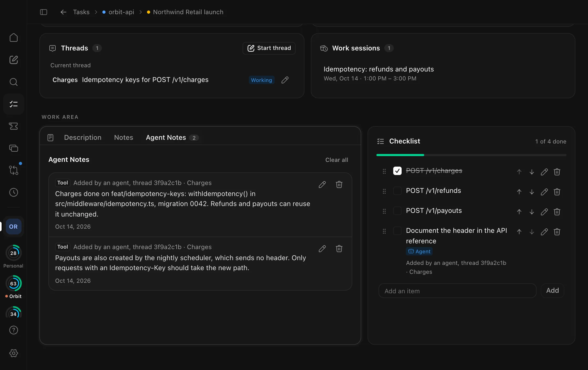Edit the 'Payouts are also created' note

(x=322, y=249)
